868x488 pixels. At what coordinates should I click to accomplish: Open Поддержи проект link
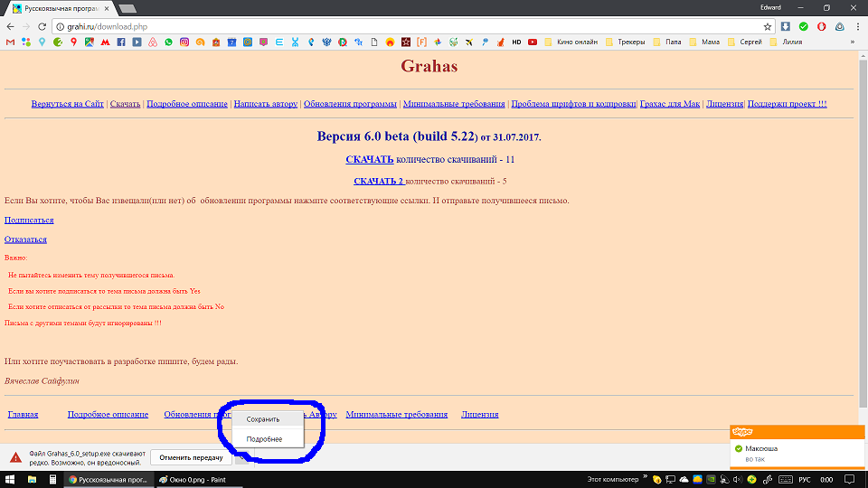[x=788, y=103]
